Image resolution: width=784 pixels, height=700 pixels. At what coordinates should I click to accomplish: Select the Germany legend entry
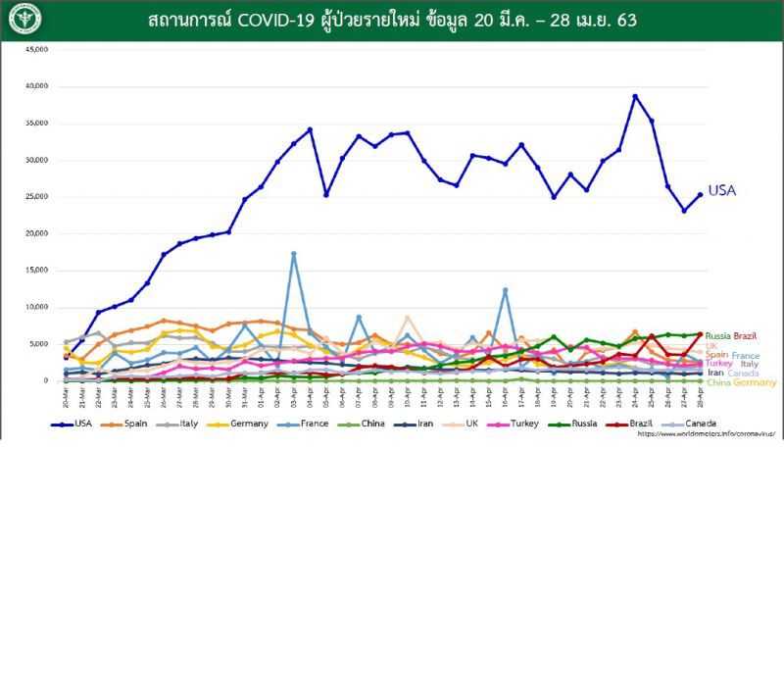[x=237, y=424]
